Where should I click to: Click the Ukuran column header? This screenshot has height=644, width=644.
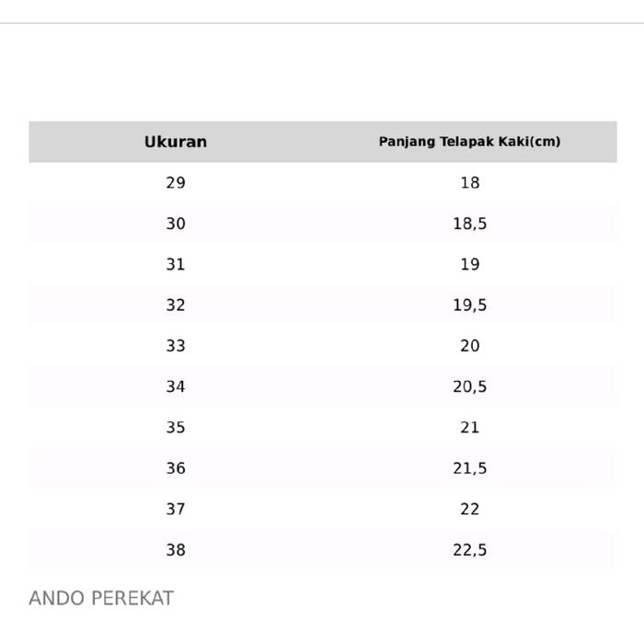pos(176,142)
